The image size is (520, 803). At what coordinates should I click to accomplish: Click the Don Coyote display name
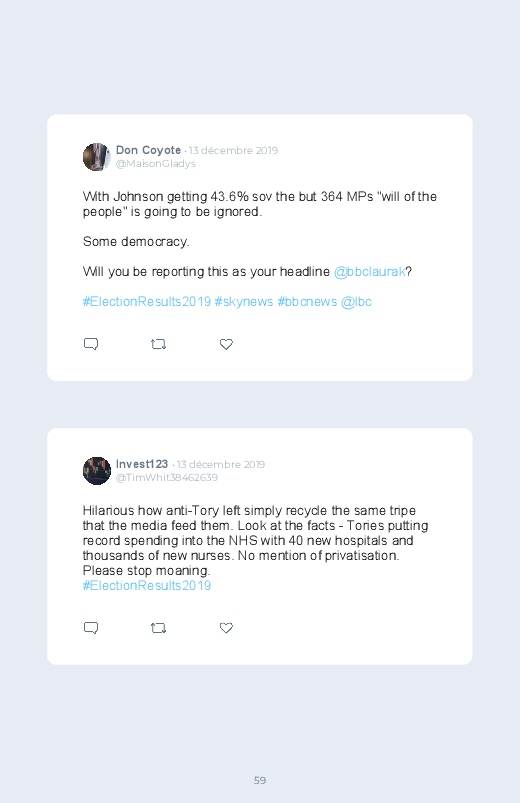148,150
